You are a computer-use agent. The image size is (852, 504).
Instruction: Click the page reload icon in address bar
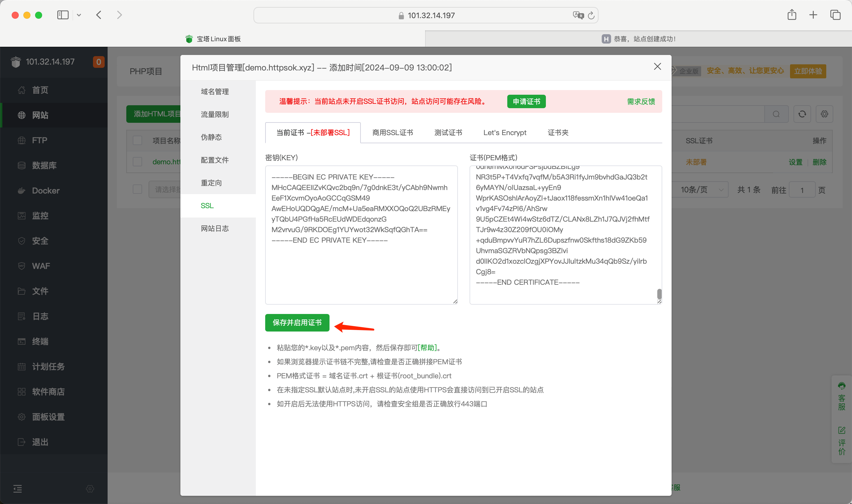point(591,15)
